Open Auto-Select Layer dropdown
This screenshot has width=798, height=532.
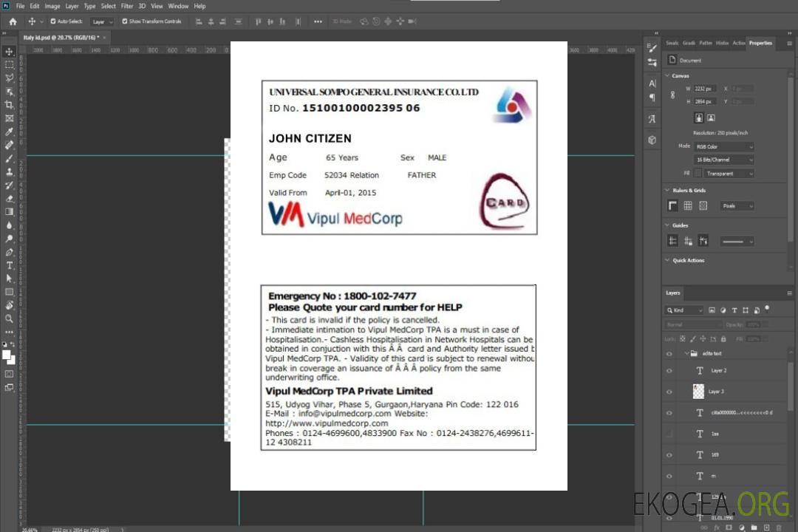[x=102, y=22]
